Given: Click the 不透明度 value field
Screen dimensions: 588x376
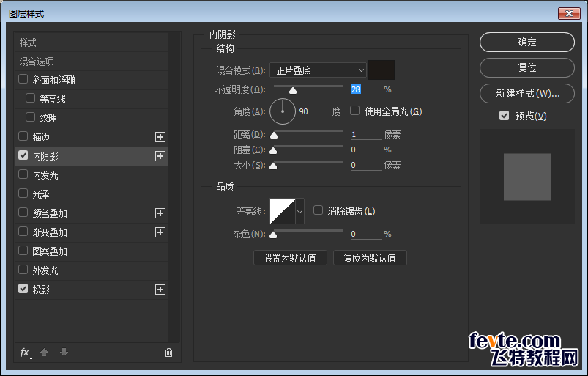Looking at the screenshot, I should pos(365,89).
